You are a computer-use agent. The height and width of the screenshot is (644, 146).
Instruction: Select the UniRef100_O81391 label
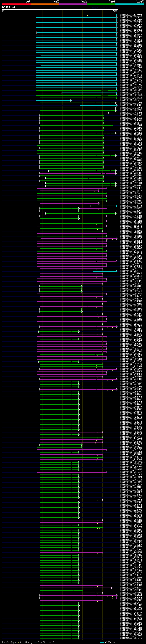pyautogui.click(x=131, y=623)
